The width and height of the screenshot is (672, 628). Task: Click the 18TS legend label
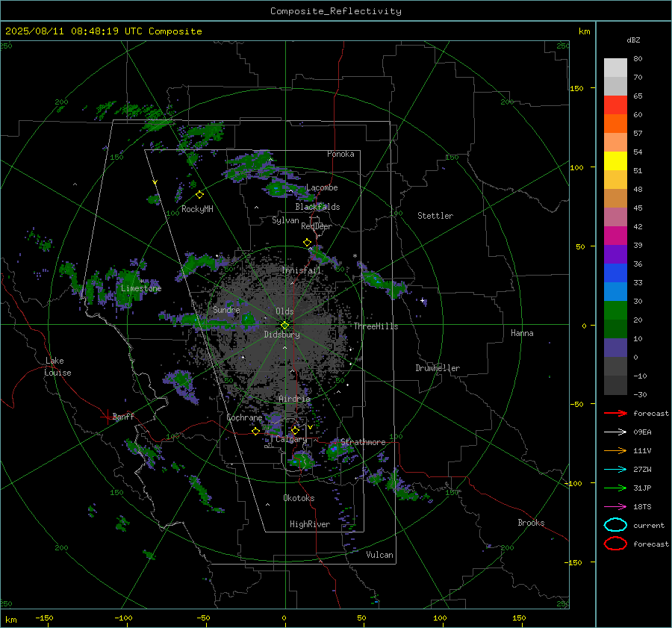(642, 507)
